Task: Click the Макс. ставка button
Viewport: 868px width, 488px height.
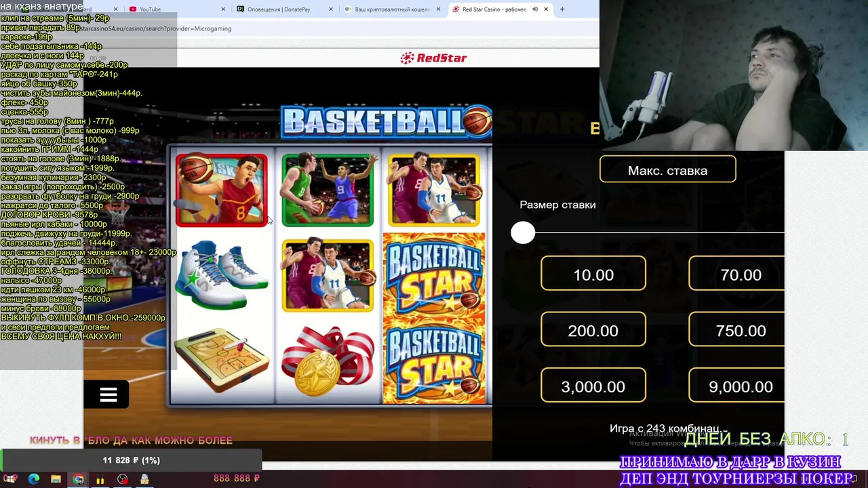Action: tap(668, 170)
